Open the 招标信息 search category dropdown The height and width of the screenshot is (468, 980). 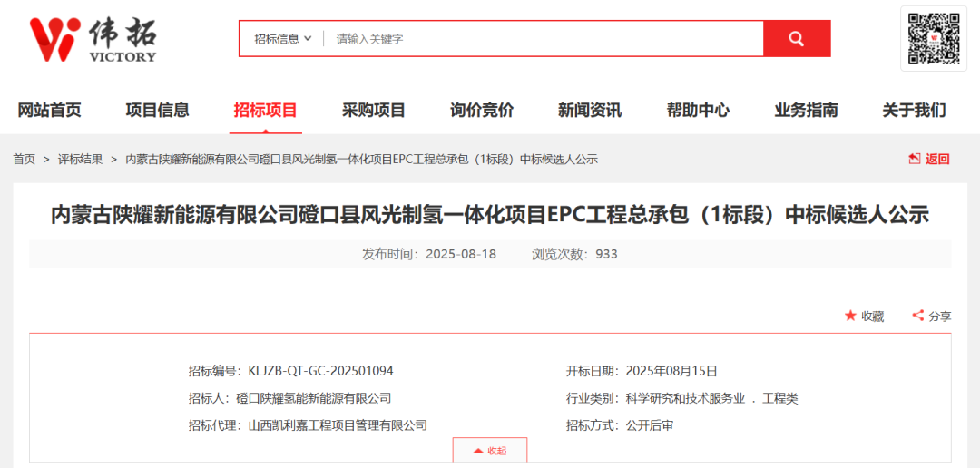[x=282, y=39]
